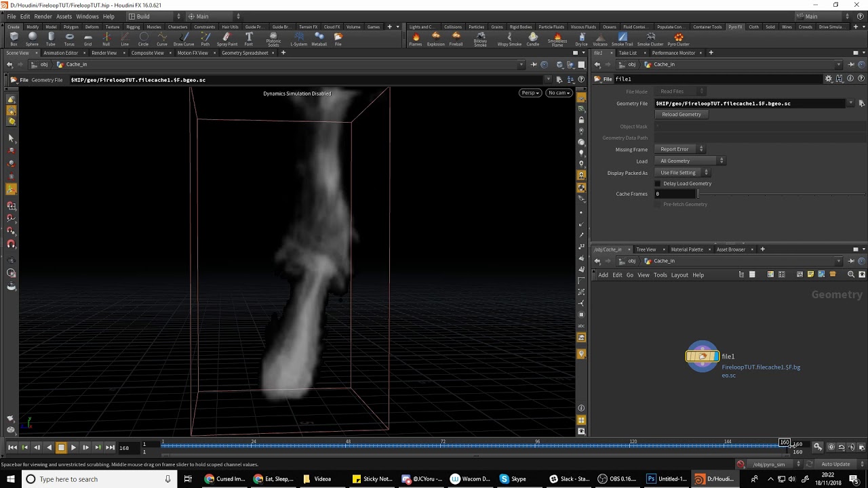
Task: Open the Windows menu
Action: pos(87,16)
